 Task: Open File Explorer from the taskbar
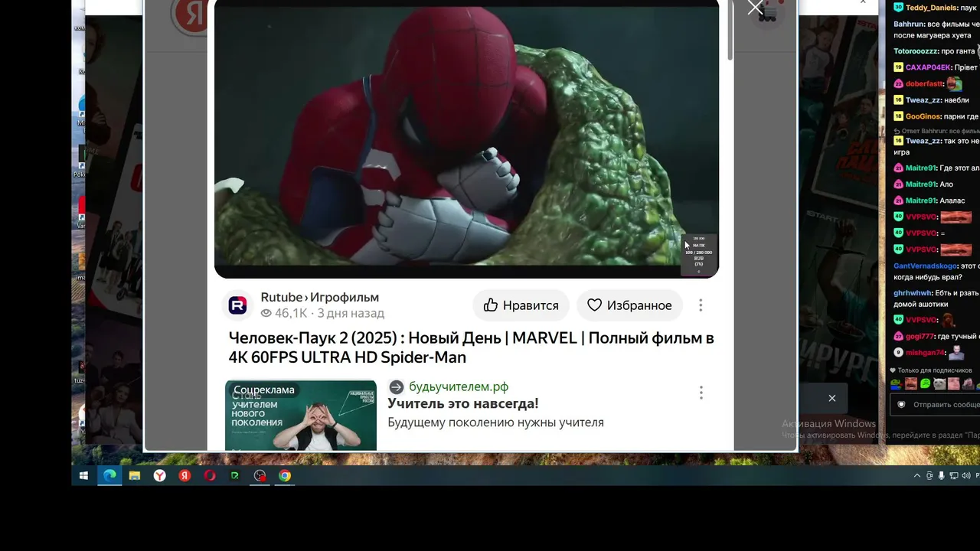(x=135, y=475)
